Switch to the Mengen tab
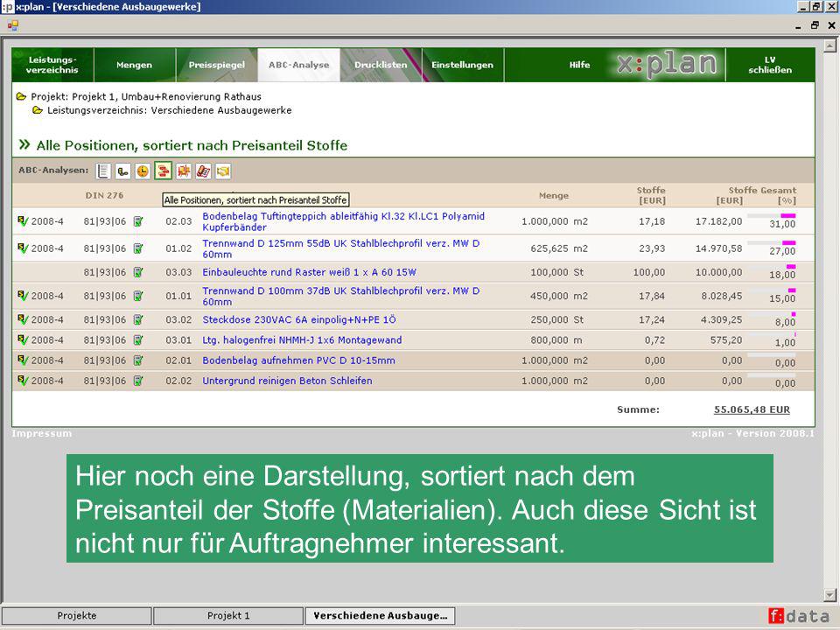The image size is (840, 630). click(135, 65)
